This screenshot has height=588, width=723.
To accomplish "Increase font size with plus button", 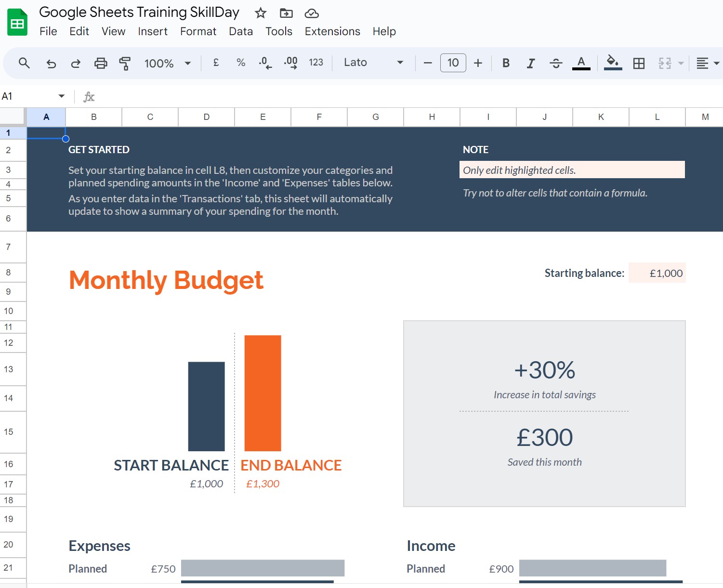I will (477, 63).
